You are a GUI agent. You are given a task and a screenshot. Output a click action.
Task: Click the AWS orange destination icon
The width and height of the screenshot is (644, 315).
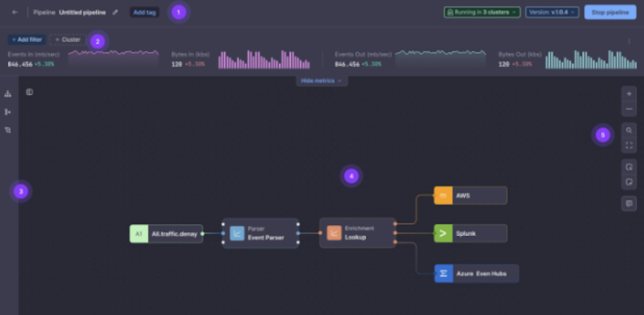click(x=443, y=195)
